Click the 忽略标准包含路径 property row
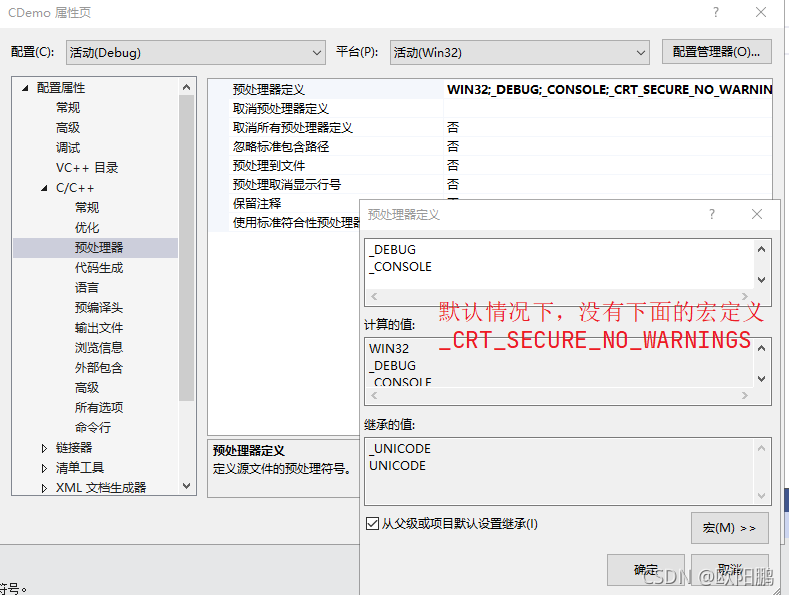789x595 pixels. tap(491, 146)
